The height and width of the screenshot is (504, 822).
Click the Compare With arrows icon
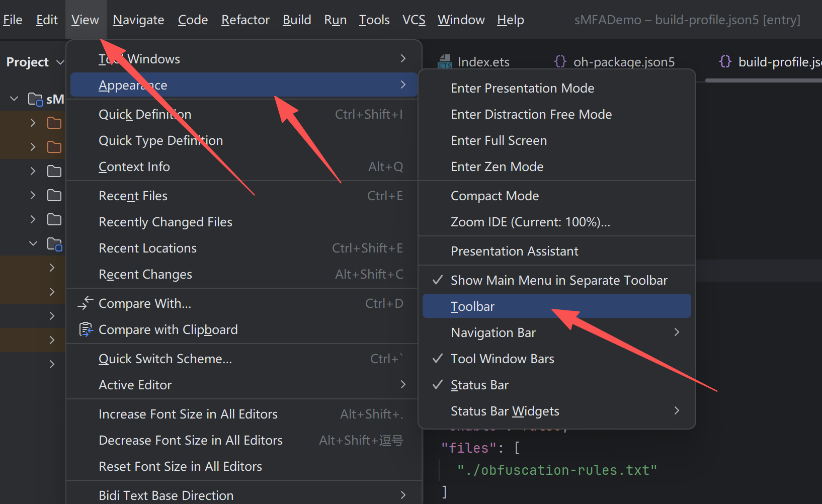point(86,303)
